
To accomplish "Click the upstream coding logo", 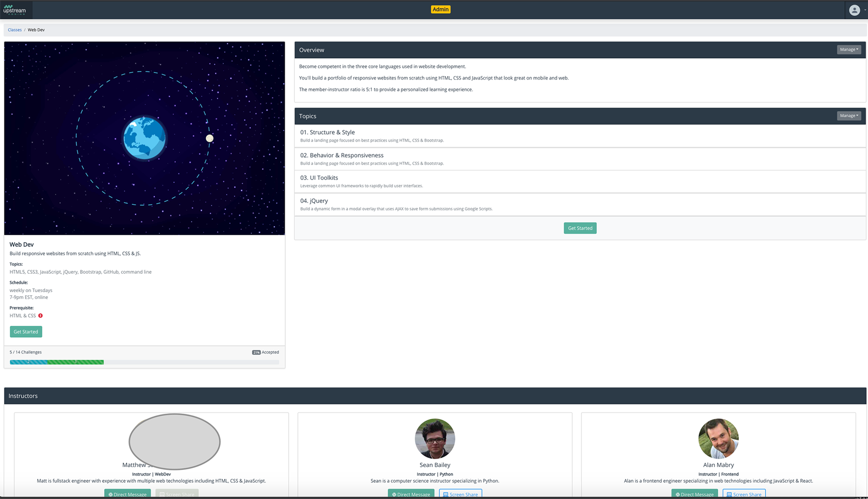I will coord(15,10).
